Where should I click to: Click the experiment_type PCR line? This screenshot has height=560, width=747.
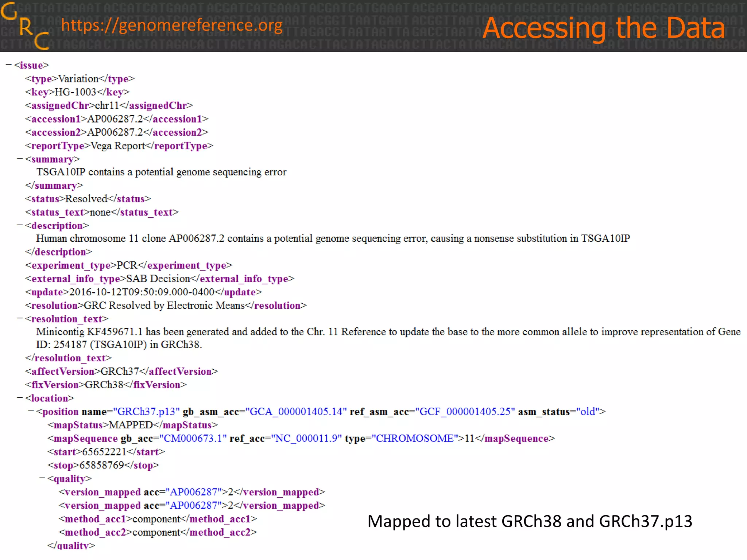pyautogui.click(x=128, y=265)
